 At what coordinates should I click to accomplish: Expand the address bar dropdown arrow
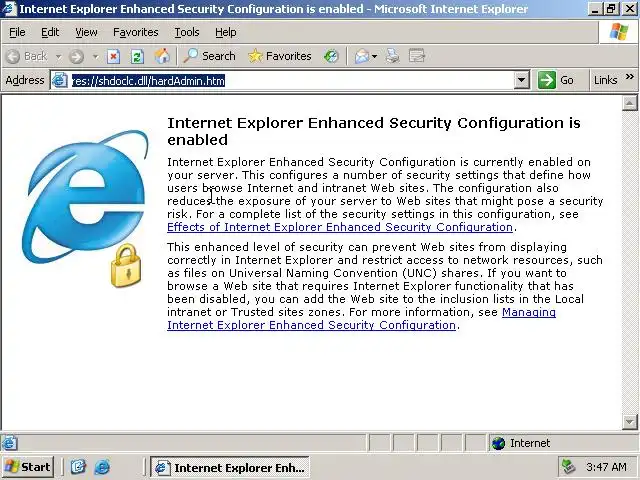pyautogui.click(x=521, y=80)
